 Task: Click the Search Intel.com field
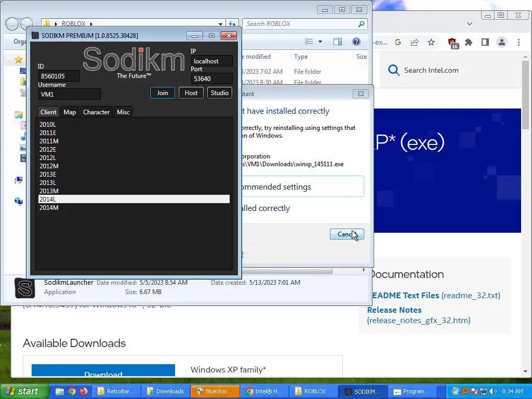pyautogui.click(x=431, y=70)
